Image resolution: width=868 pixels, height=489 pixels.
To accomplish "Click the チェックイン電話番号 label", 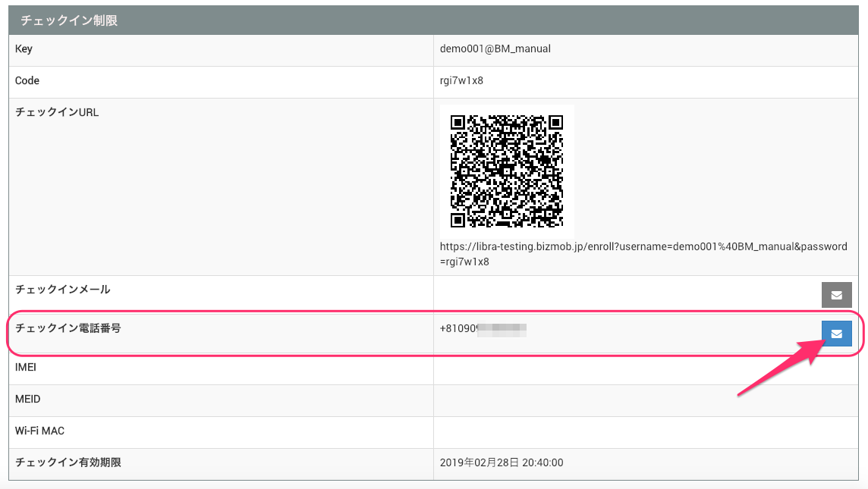I will click(x=68, y=329).
